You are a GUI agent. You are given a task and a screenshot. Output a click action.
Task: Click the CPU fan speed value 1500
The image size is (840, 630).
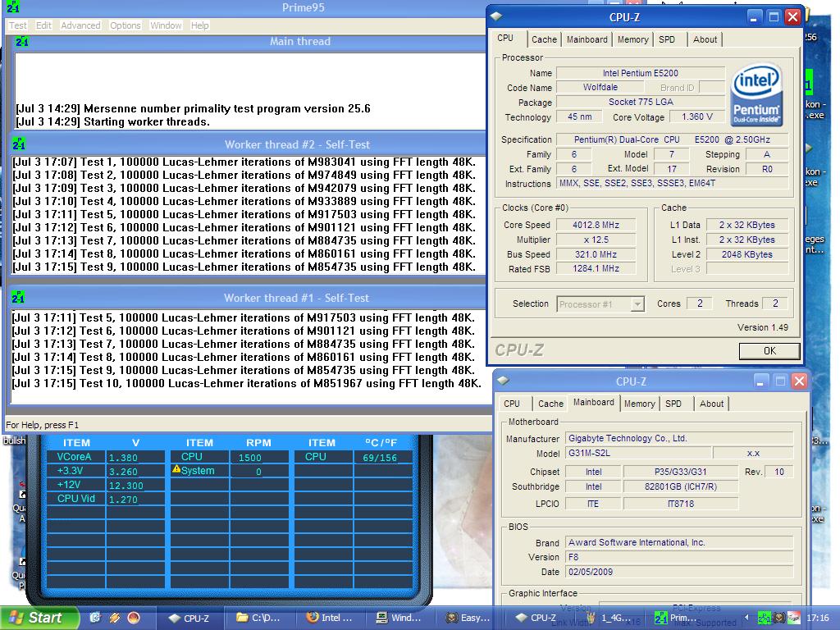pos(249,458)
